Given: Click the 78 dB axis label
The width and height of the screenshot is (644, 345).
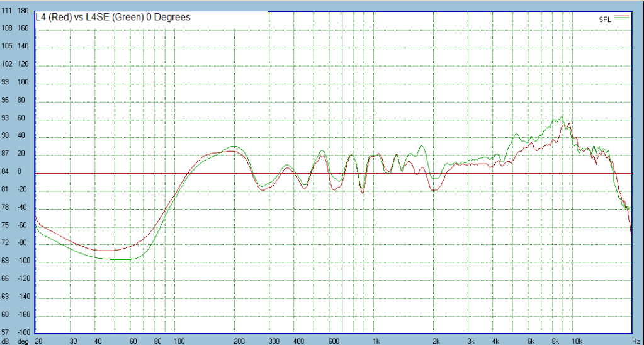Looking at the screenshot, I should 4,208.
